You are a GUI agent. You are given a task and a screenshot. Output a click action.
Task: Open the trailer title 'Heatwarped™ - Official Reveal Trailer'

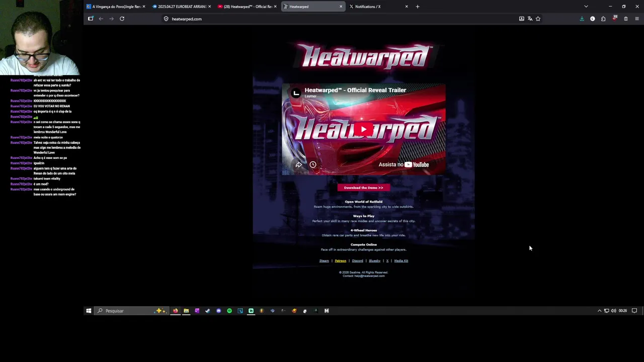coord(355,90)
